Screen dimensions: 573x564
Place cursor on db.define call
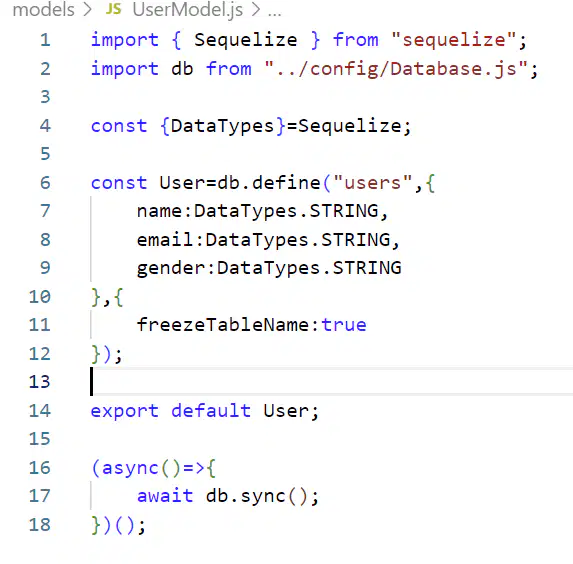pyautogui.click(x=269, y=182)
